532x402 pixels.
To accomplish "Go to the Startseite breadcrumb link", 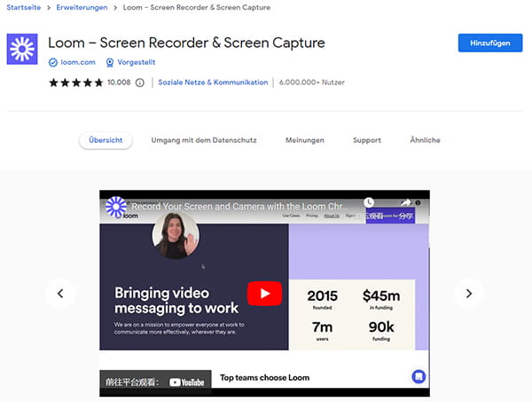I will point(24,7).
